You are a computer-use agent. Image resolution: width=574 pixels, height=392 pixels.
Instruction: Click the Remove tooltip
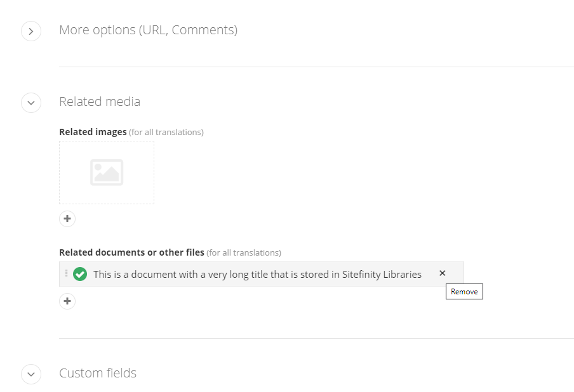pyautogui.click(x=464, y=291)
